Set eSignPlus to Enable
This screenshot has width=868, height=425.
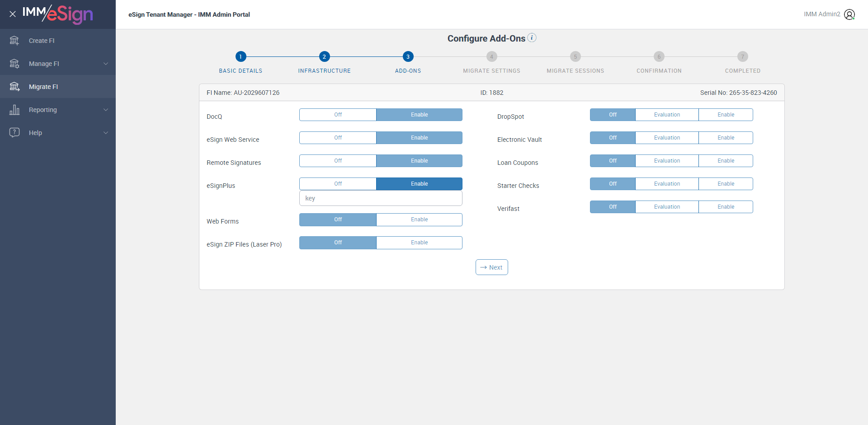(x=419, y=184)
